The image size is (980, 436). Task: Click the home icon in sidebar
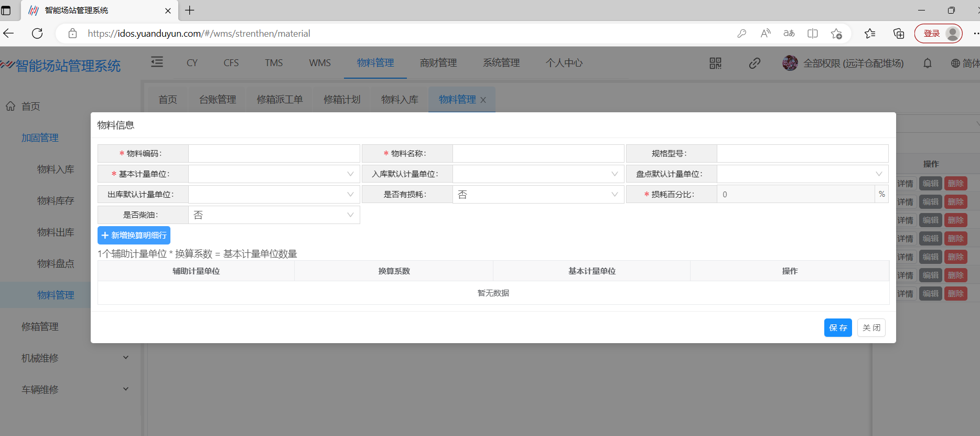[x=10, y=107]
